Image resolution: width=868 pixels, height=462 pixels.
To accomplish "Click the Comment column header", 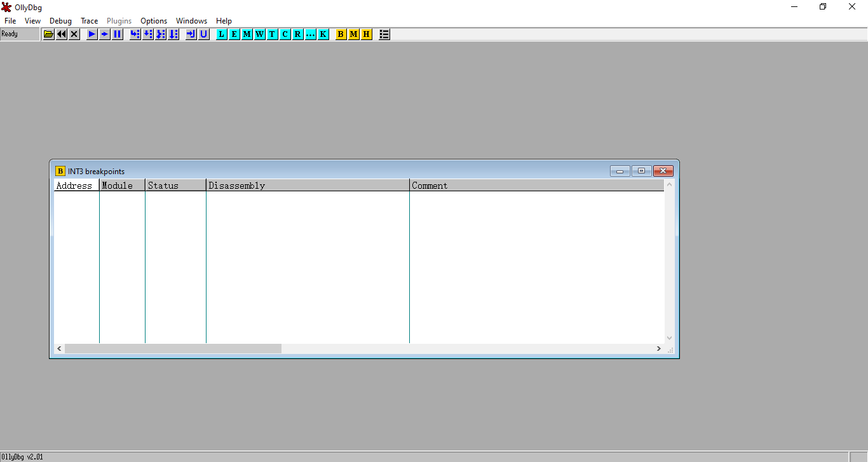I will 537,186.
